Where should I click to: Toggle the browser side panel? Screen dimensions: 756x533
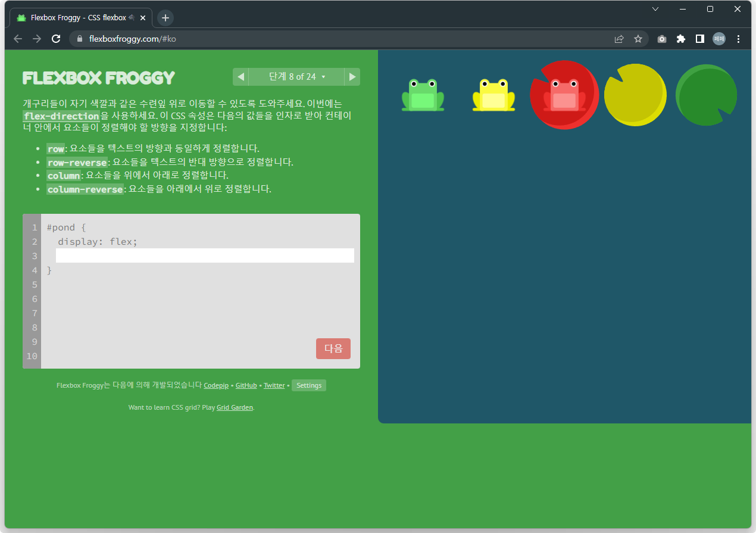tap(700, 39)
